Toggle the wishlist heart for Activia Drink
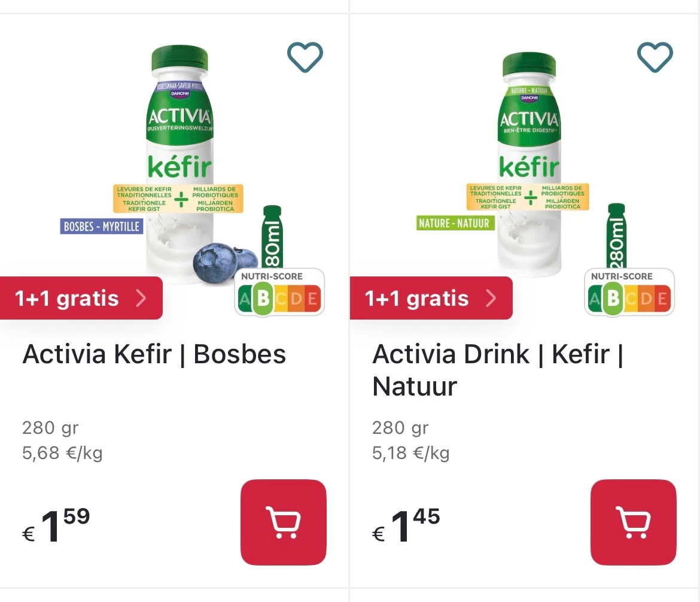This screenshot has width=700, height=602. coord(655,57)
